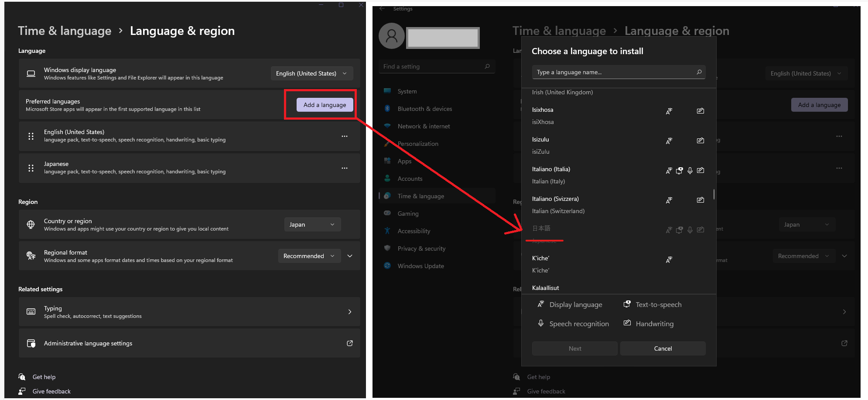This screenshot has width=868, height=400.
Task: Click display language icon on K'iche' row
Action: point(669,259)
